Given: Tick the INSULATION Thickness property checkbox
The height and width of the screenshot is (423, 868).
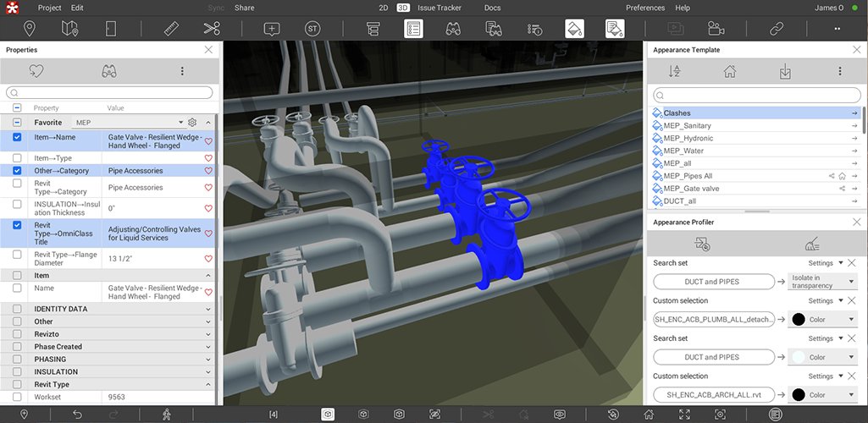Looking at the screenshot, I should pos(17,206).
